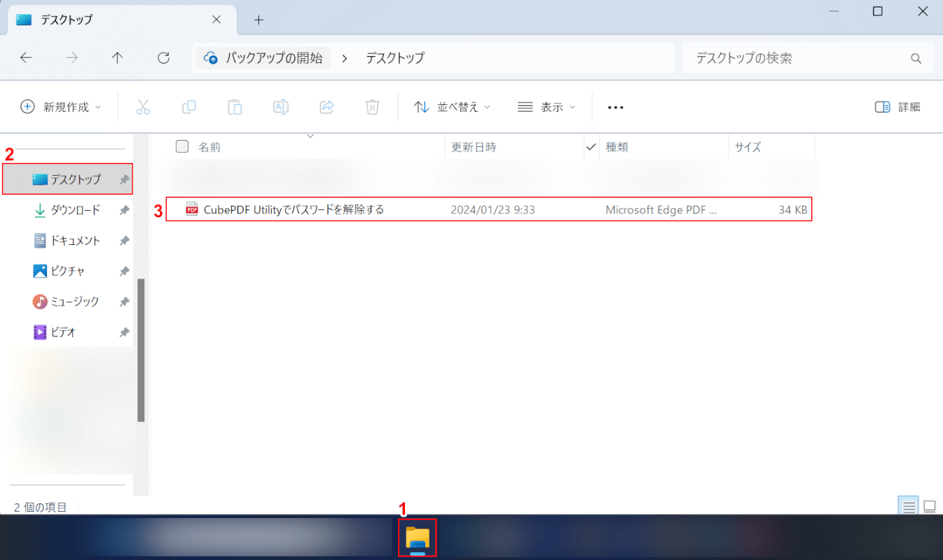Click the 34 KB size cell
Screen dimensions: 943x560
792,209
